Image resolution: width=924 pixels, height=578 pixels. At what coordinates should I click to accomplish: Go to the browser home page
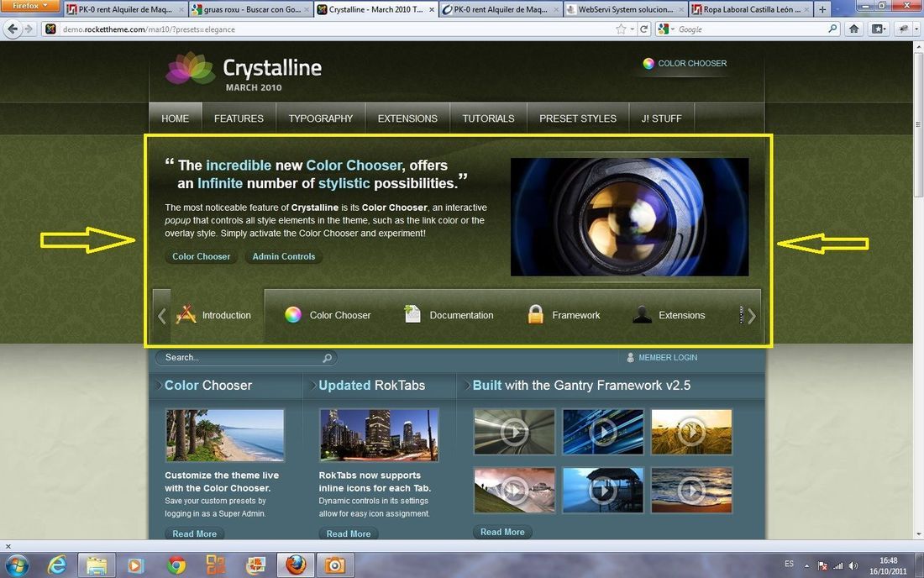point(854,29)
